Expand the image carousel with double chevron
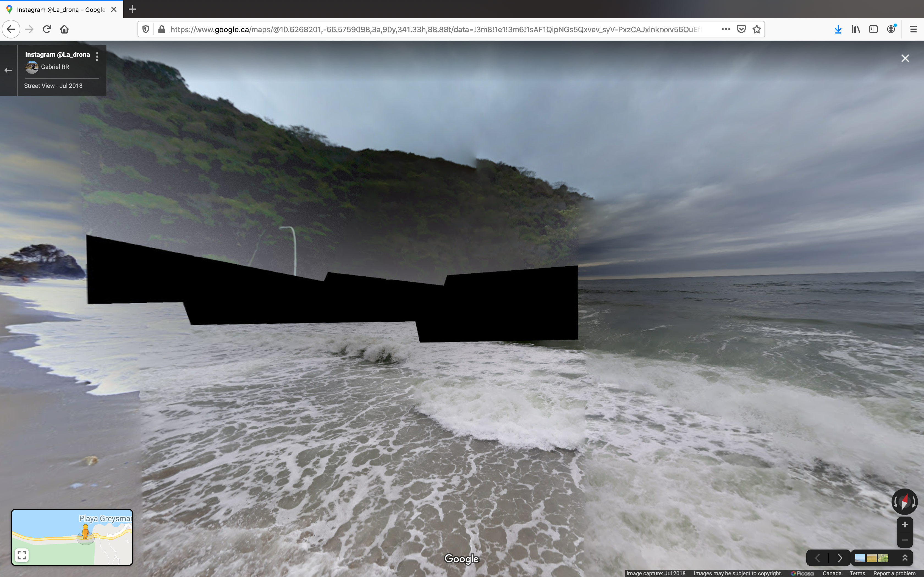The height and width of the screenshot is (577, 924). tap(904, 558)
